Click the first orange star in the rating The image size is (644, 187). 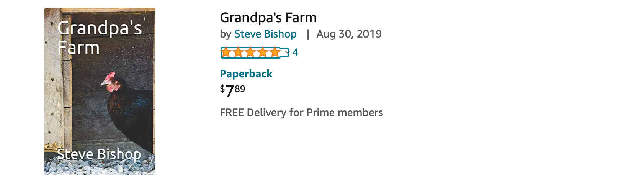(226, 52)
